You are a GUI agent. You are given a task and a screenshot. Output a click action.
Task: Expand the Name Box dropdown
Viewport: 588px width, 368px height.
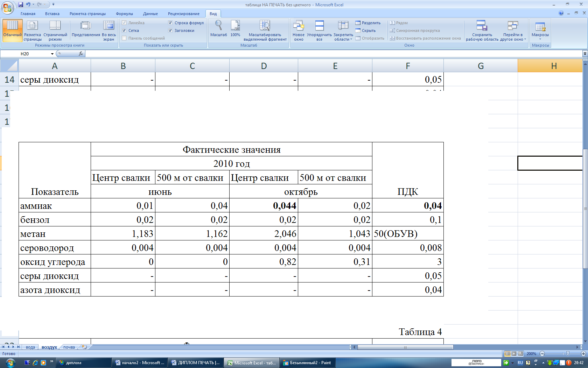tap(52, 54)
